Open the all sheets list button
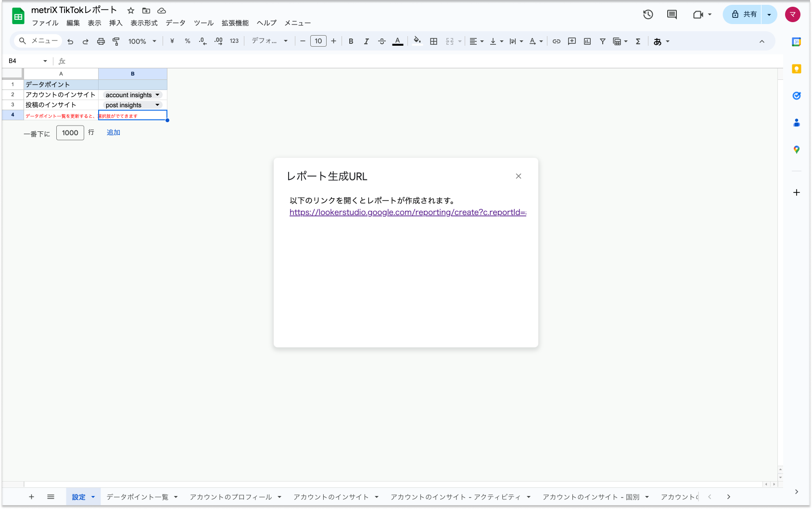The width and height of the screenshot is (812, 509). pyautogui.click(x=51, y=497)
